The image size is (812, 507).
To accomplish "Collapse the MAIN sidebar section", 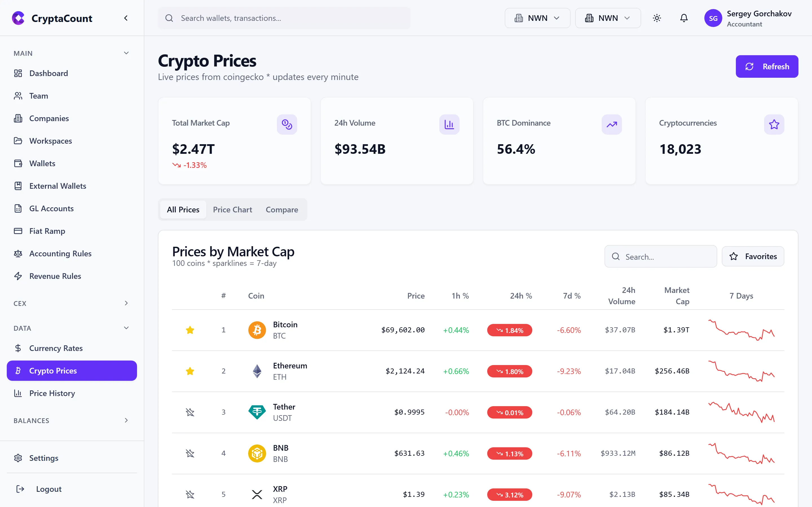I will (x=126, y=53).
